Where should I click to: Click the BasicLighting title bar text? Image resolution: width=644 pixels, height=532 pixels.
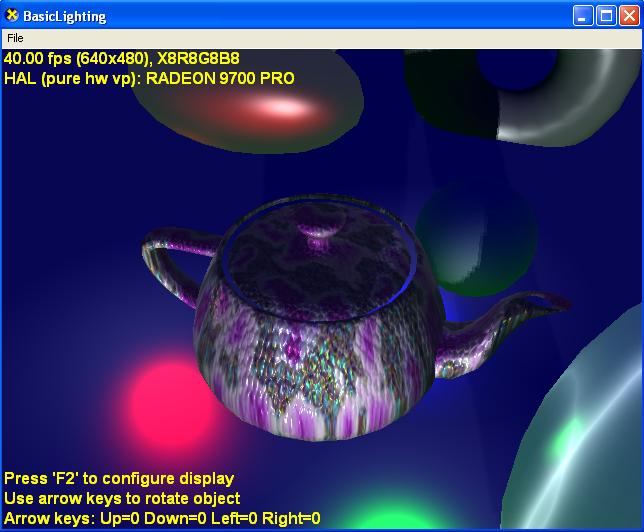[x=64, y=16]
